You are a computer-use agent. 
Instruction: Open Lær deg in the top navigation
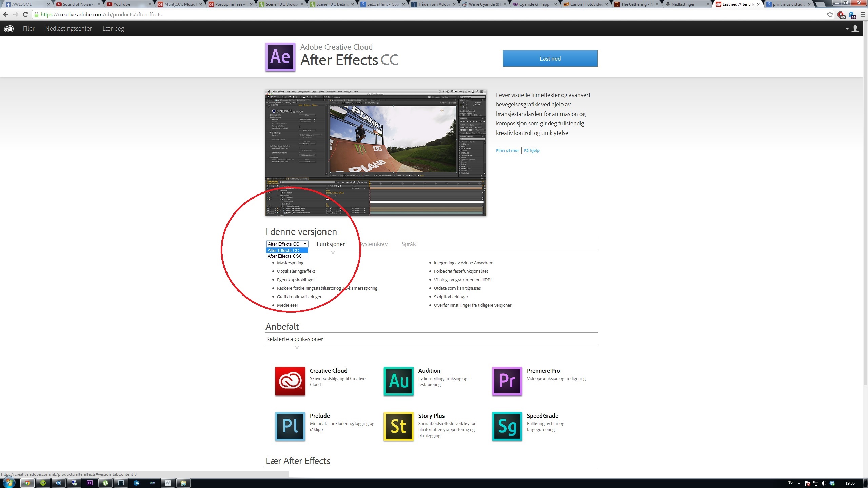tap(113, 28)
